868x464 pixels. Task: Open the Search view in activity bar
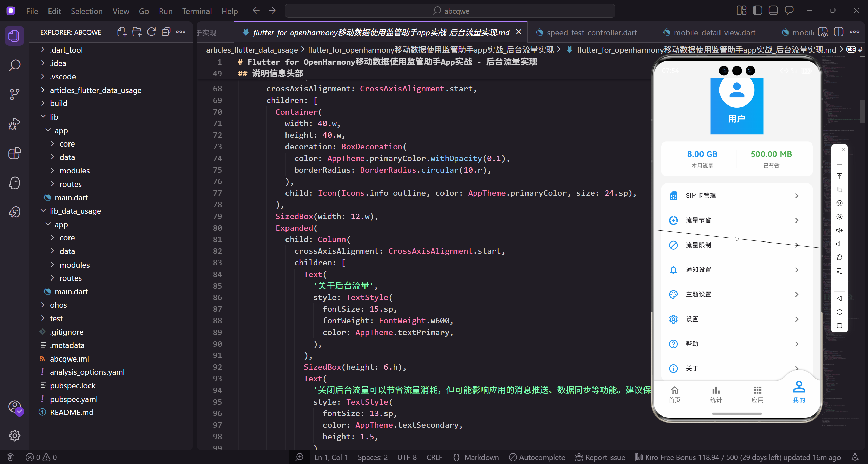click(x=14, y=65)
